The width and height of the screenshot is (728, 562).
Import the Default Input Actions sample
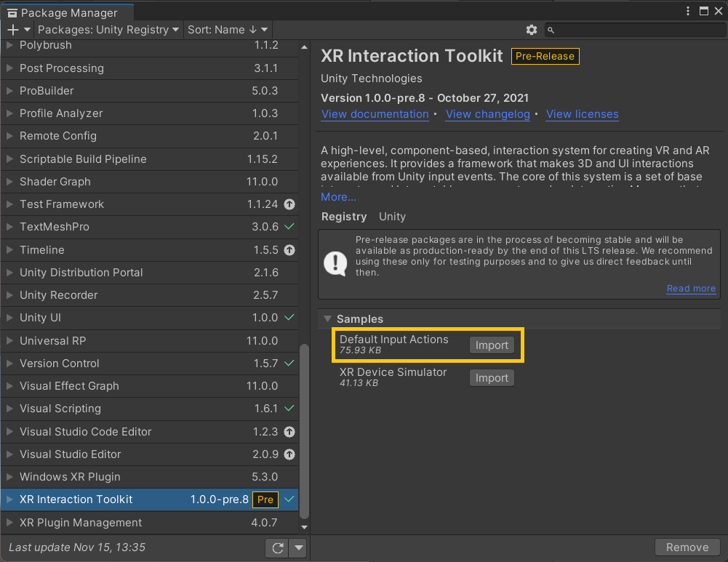[492, 345]
